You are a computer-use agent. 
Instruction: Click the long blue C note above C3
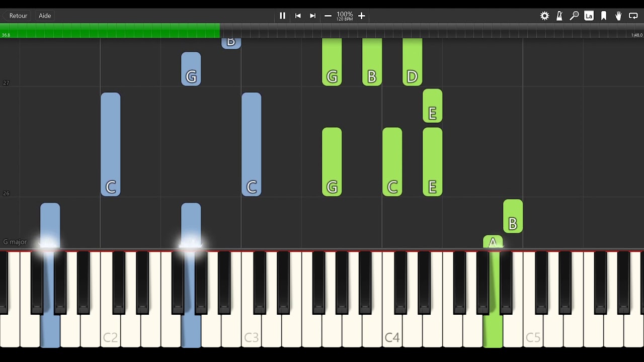click(x=251, y=144)
